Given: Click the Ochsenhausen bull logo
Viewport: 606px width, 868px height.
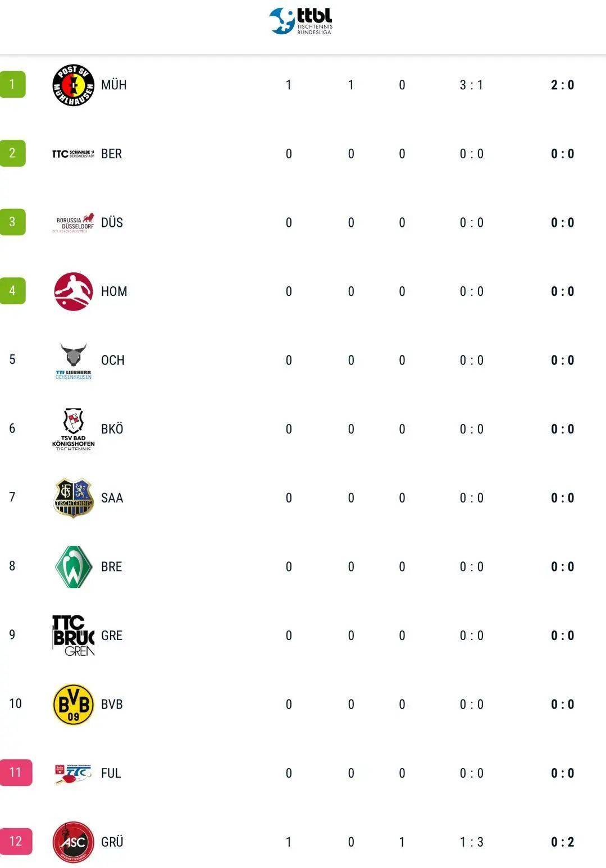Looking at the screenshot, I should (x=74, y=361).
